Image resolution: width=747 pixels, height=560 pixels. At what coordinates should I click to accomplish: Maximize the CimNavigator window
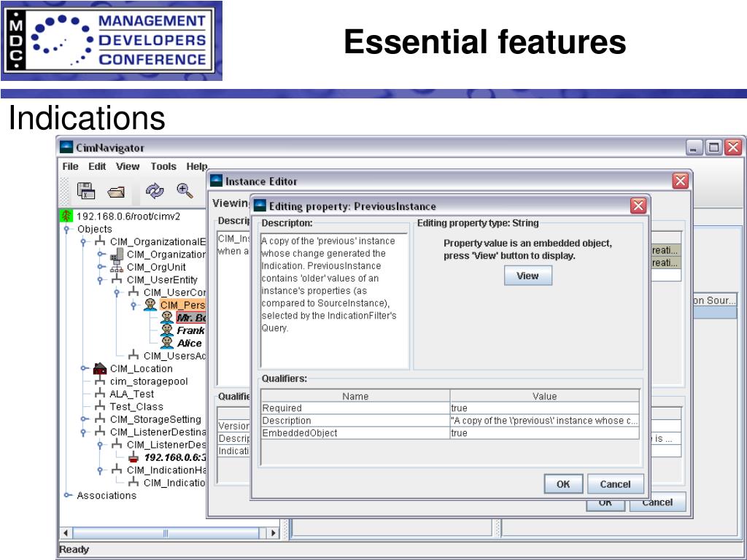coord(713,147)
